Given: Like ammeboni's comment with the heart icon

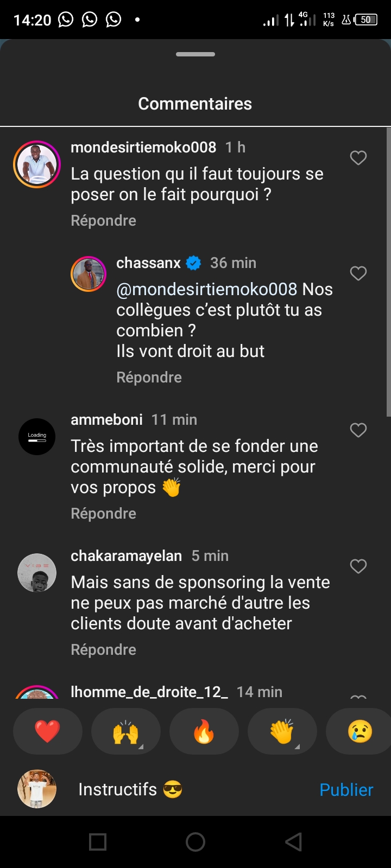Looking at the screenshot, I should click(x=358, y=430).
